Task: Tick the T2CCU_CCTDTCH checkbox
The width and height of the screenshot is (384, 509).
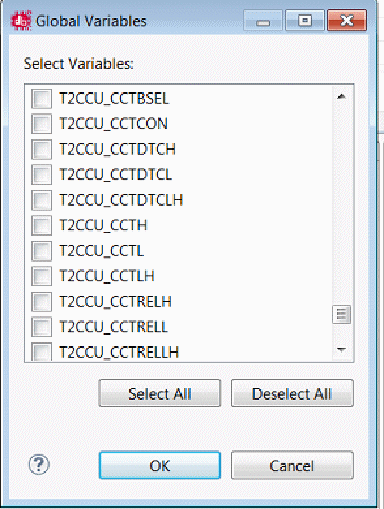Action: (x=41, y=149)
